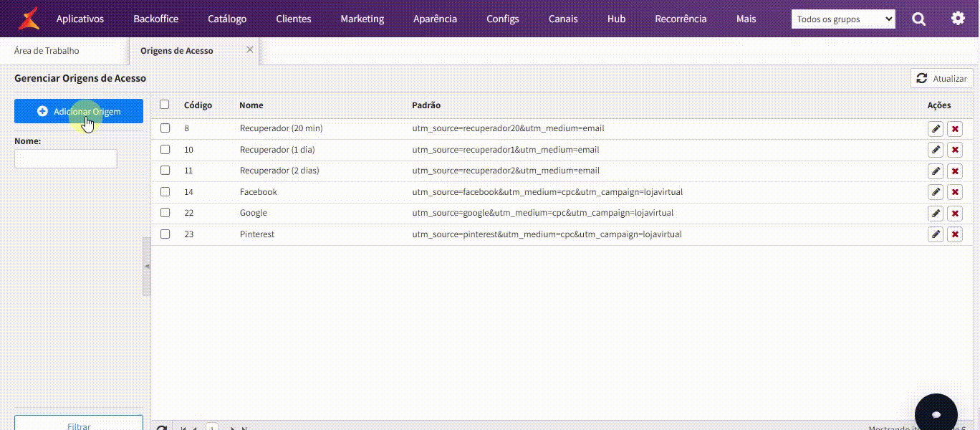Open the Todos os grupos dropdown
Image resolution: width=980 pixels, height=430 pixels.
point(843,19)
